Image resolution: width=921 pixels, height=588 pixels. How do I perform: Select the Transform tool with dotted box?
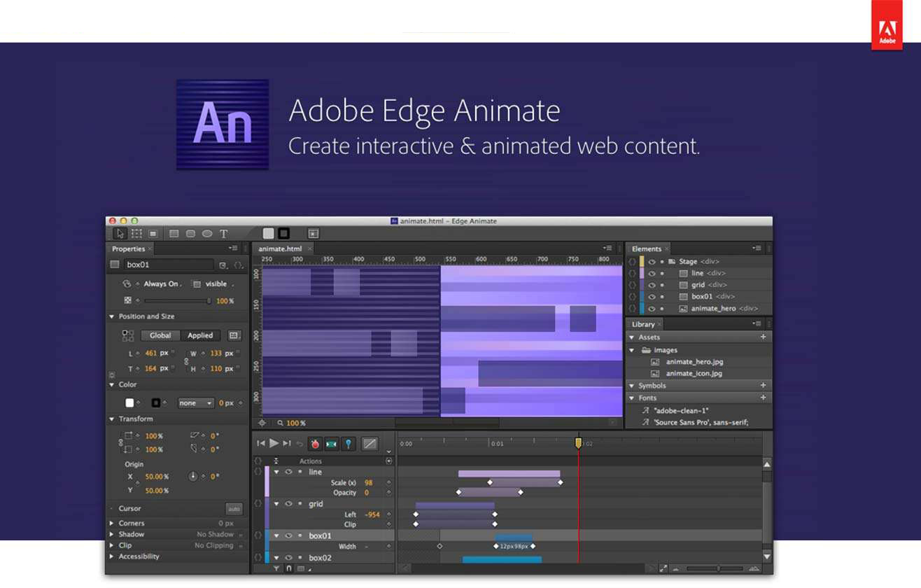pyautogui.click(x=136, y=234)
